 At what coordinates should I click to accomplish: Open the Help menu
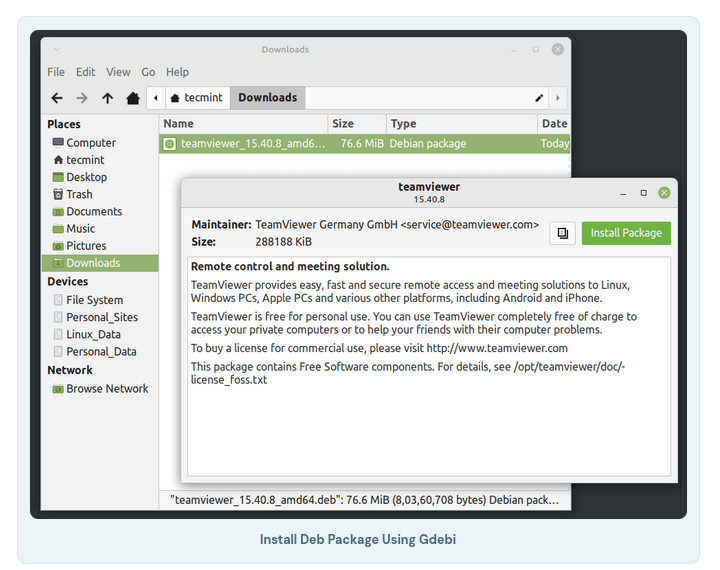(x=177, y=72)
